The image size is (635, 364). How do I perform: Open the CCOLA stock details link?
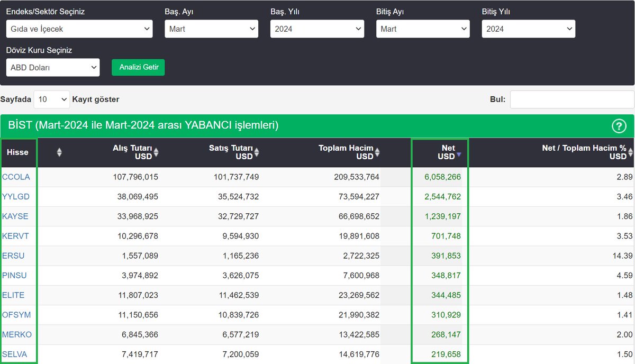coord(16,177)
